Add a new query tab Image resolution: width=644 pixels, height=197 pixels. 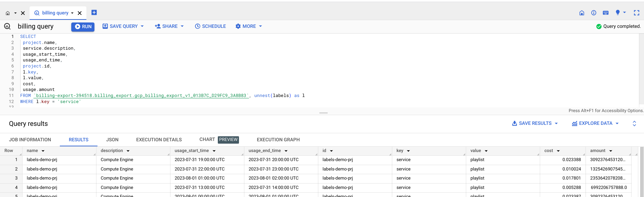click(94, 12)
